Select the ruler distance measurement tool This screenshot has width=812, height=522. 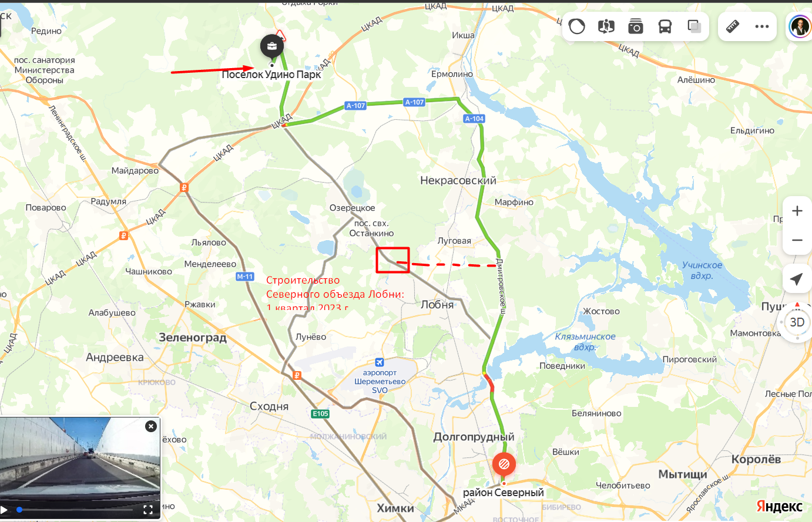pyautogui.click(x=733, y=26)
